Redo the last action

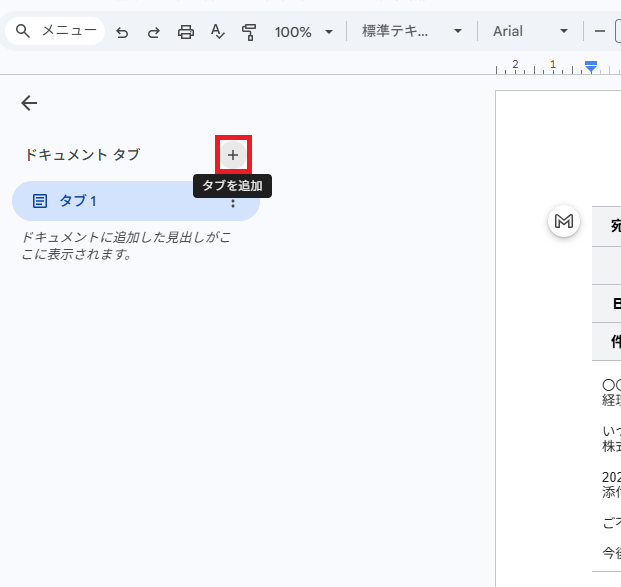coord(154,32)
